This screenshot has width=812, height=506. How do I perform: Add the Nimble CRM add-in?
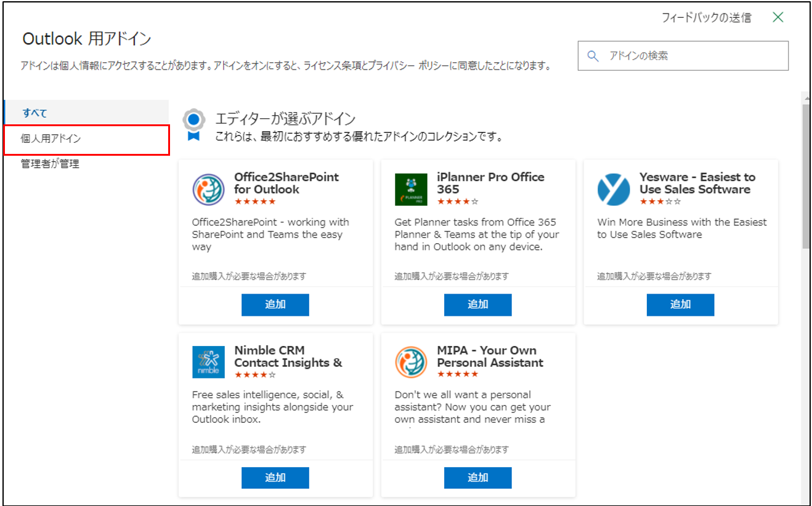pyautogui.click(x=275, y=477)
